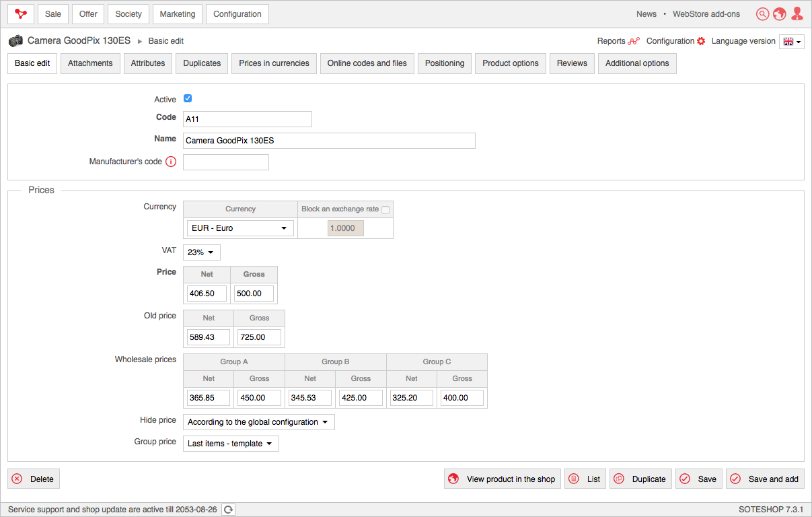Toggle the Active checkbox
Screen dimensions: 812x517
(188, 98)
